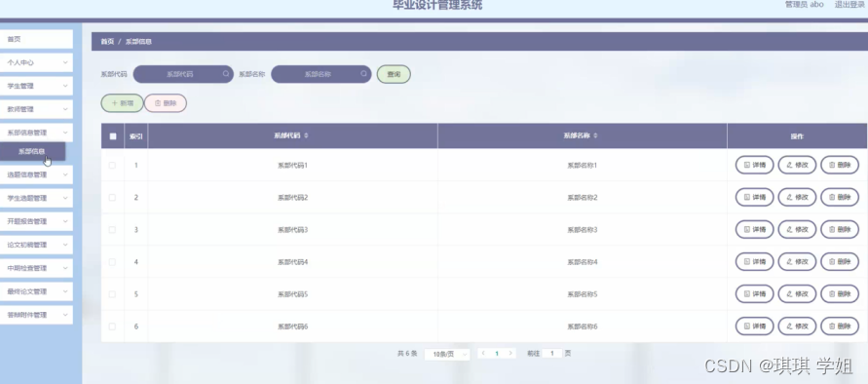Focus the 系部名称 search input

[321, 74]
